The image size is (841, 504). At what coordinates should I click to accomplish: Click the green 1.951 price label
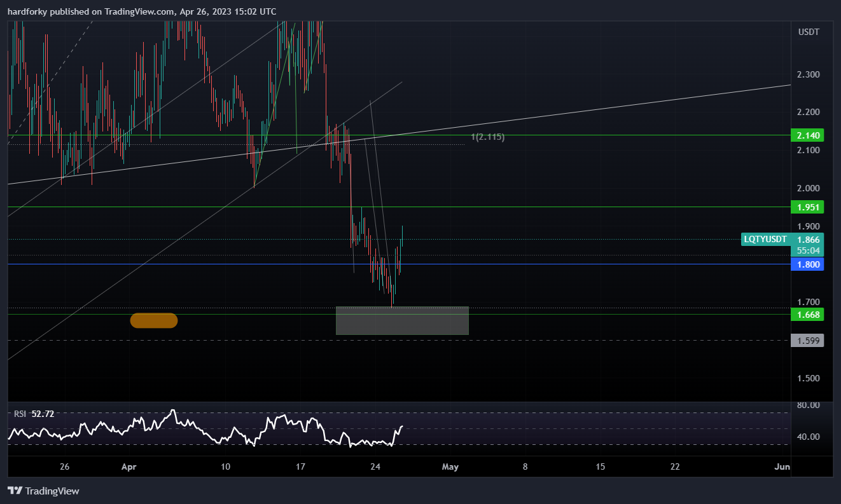[x=807, y=207]
